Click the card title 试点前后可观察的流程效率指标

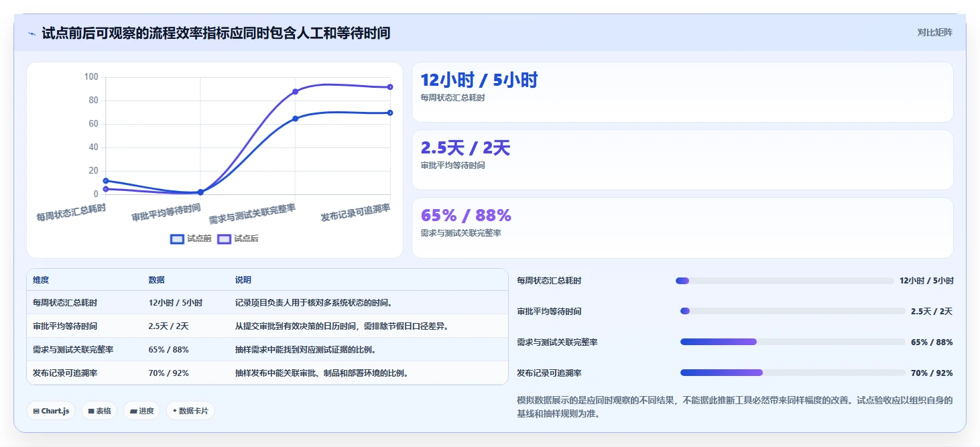pos(216,33)
